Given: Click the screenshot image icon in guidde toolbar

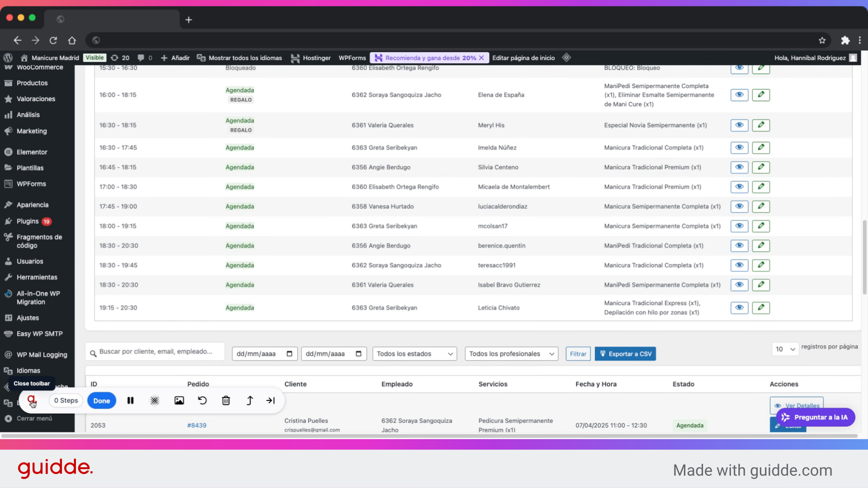Looking at the screenshot, I should [179, 400].
